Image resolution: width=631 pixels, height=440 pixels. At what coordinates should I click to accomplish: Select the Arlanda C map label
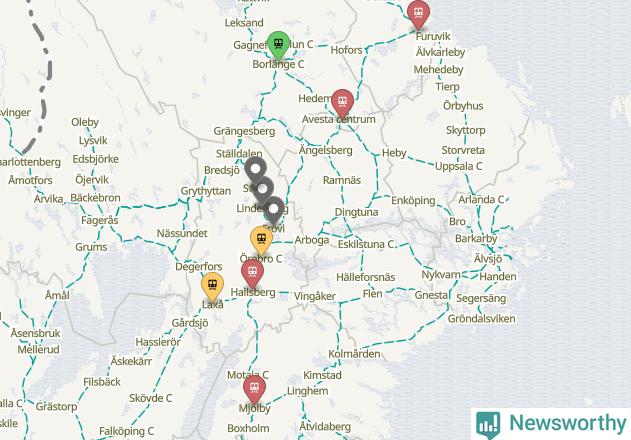pyautogui.click(x=481, y=199)
